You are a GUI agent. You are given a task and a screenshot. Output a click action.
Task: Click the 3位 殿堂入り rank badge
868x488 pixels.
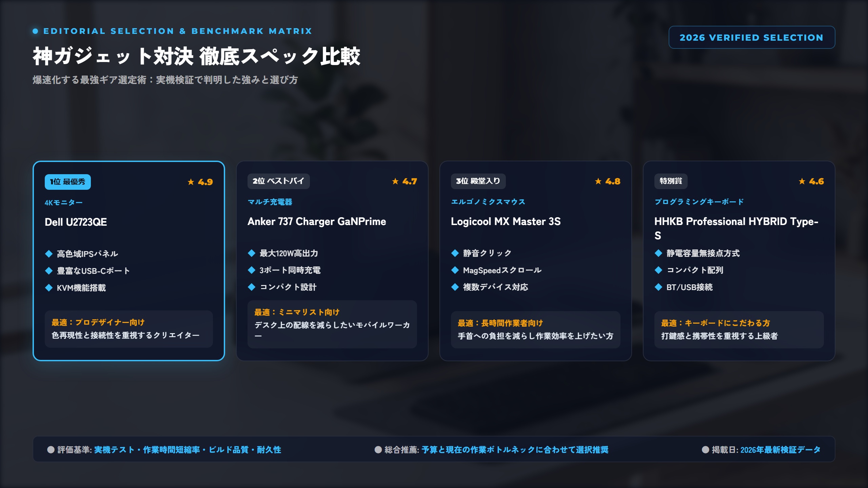(478, 181)
